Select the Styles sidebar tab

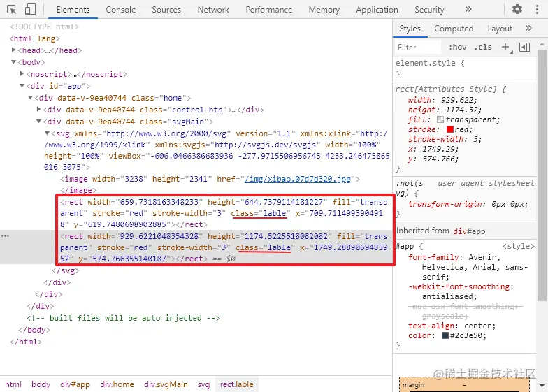coord(410,29)
